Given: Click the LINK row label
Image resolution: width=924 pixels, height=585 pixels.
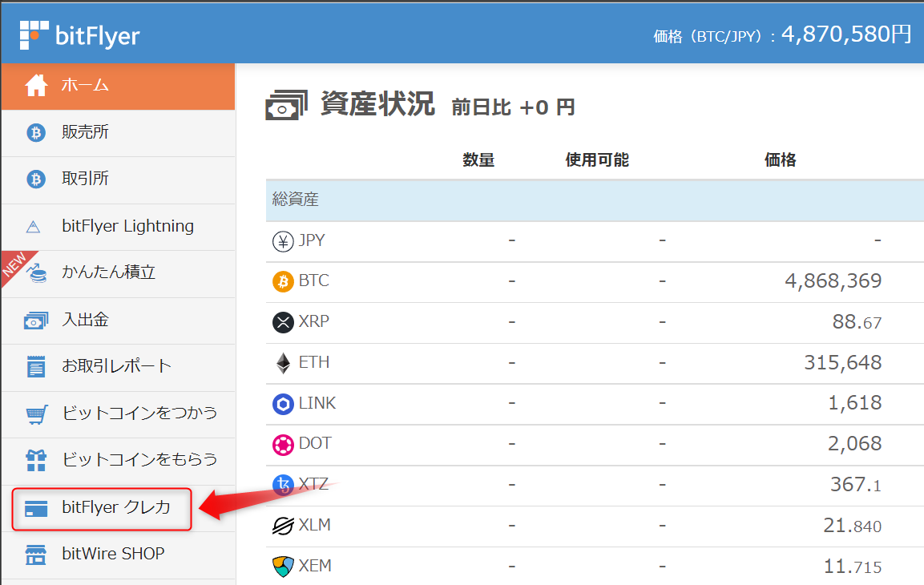Looking at the screenshot, I should pos(317,403).
